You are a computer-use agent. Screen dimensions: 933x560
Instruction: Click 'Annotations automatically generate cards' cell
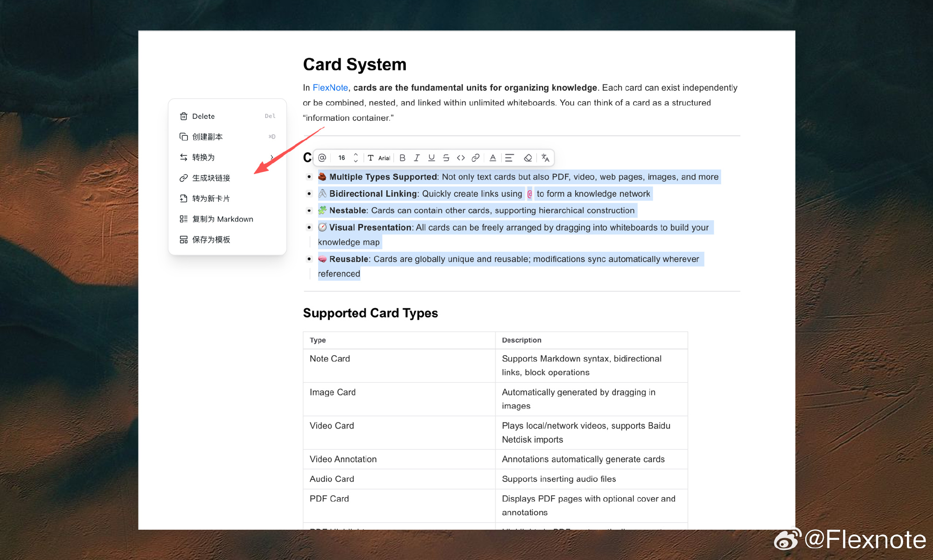click(x=591, y=459)
